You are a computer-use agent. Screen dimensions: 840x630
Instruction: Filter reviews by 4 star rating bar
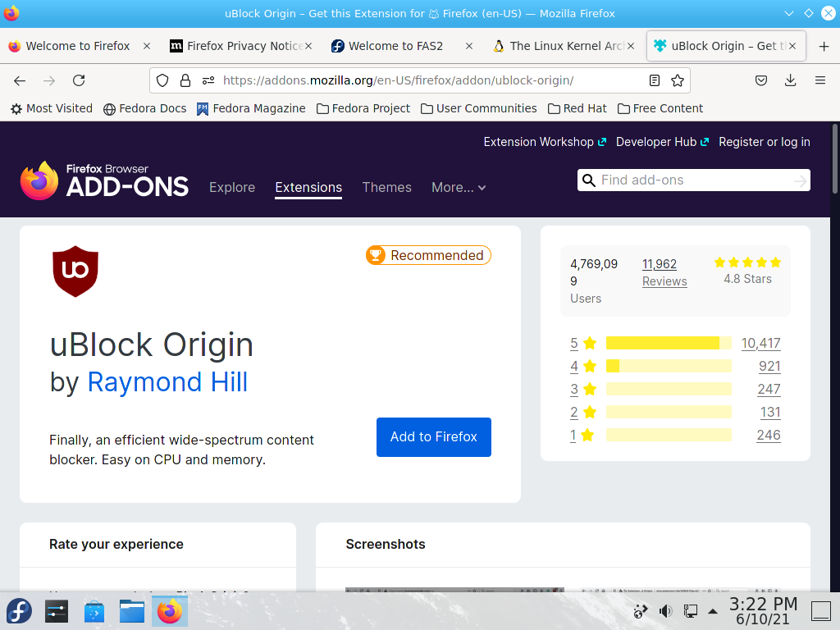click(x=669, y=367)
